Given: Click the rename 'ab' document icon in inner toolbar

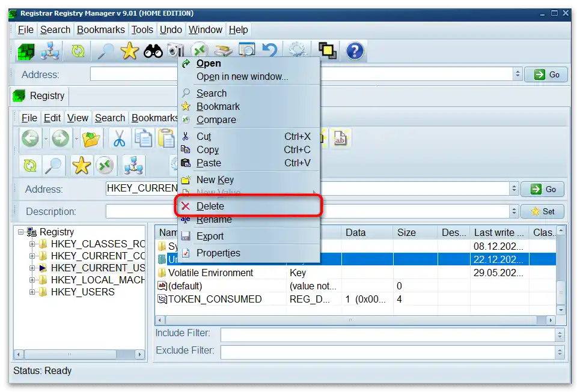Looking at the screenshot, I should 340,138.
